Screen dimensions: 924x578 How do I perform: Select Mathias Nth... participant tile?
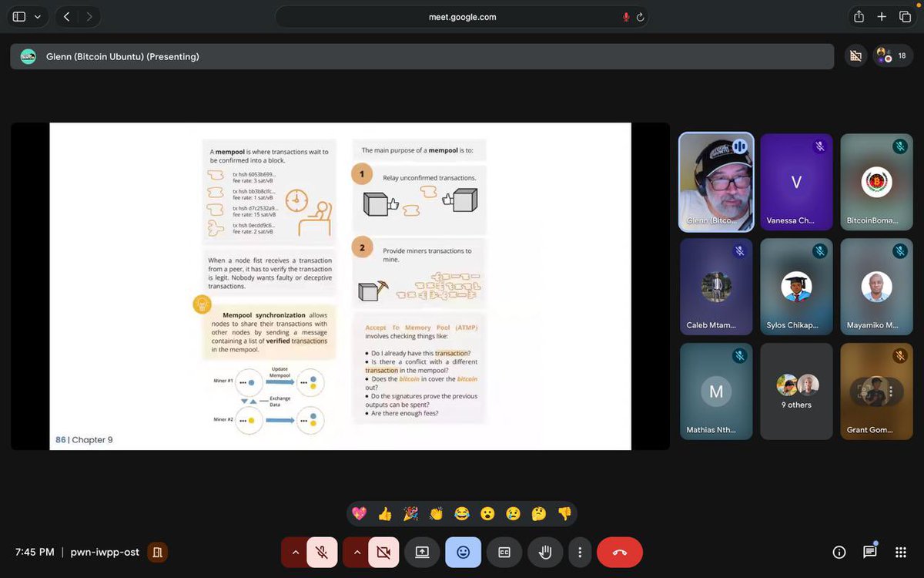tap(716, 391)
